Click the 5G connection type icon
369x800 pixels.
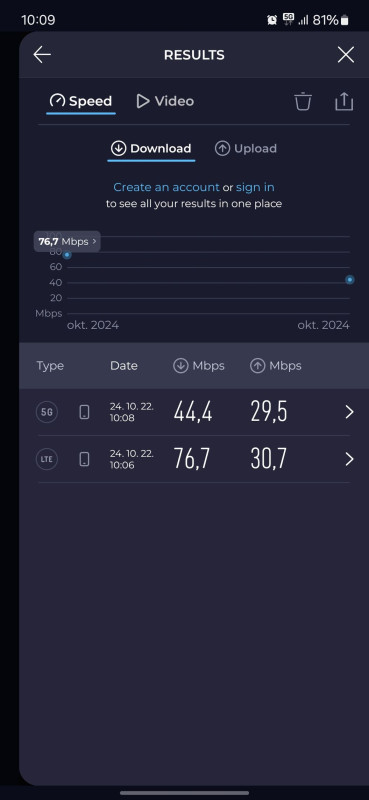point(46,412)
